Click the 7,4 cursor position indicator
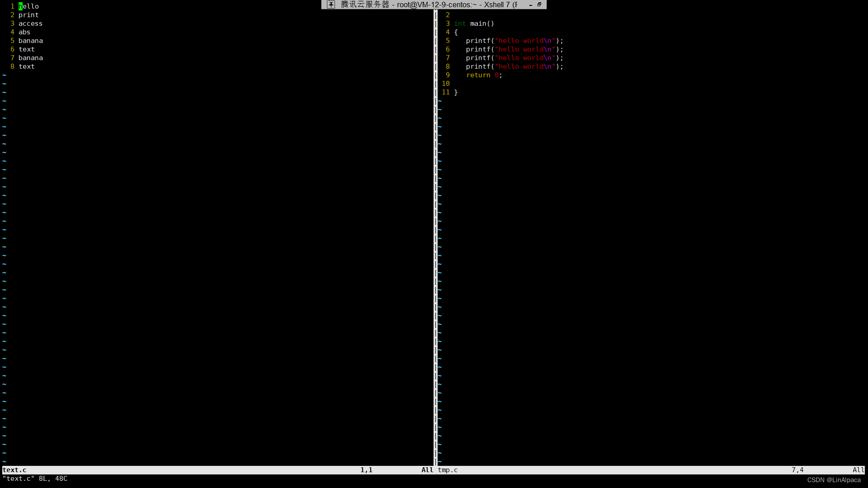868x488 pixels. (797, 470)
